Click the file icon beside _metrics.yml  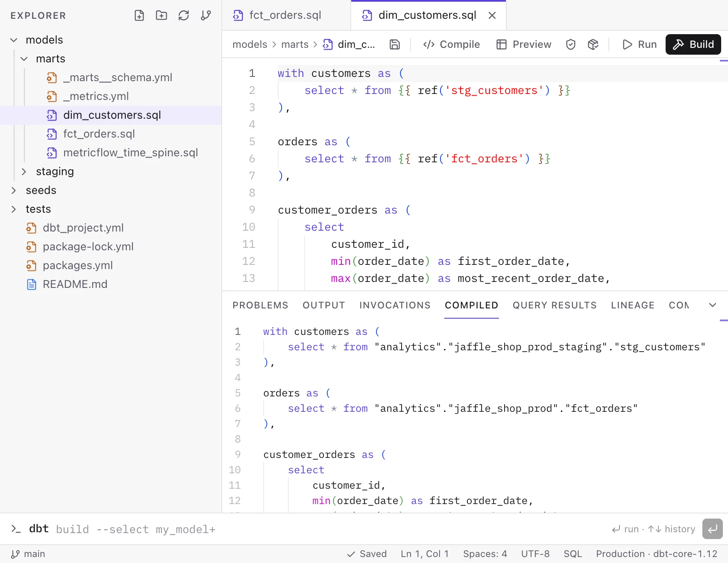point(52,97)
